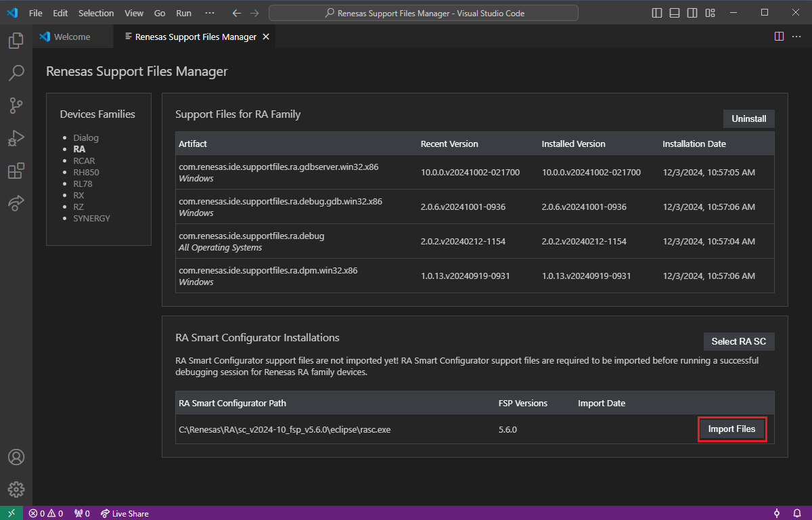The image size is (812, 520).
Task: Select Dialog device family
Action: [86, 137]
